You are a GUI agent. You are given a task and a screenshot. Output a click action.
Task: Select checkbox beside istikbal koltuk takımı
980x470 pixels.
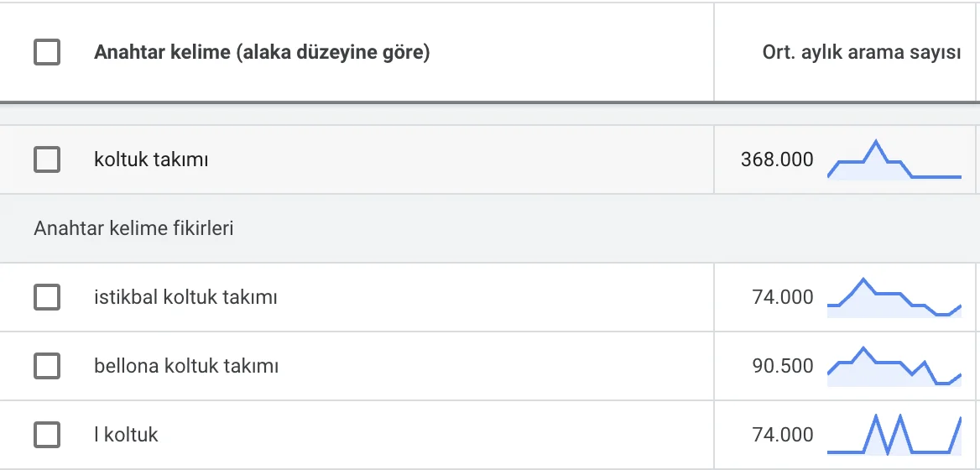47,297
